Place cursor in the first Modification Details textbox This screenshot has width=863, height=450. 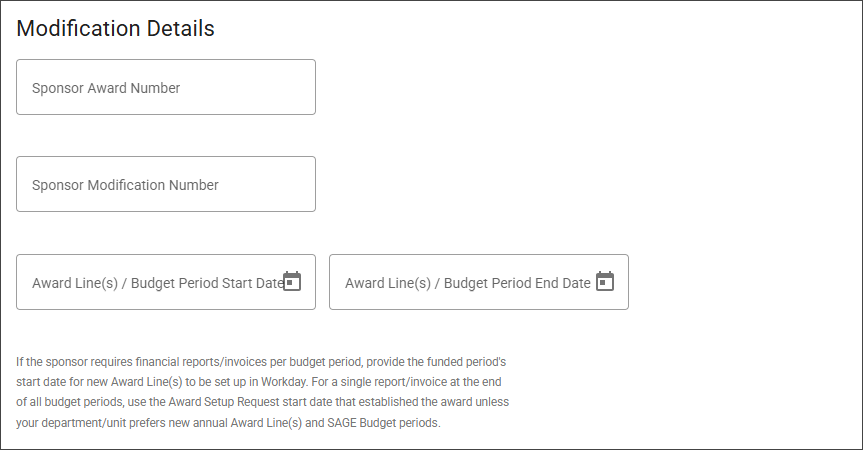coord(166,87)
